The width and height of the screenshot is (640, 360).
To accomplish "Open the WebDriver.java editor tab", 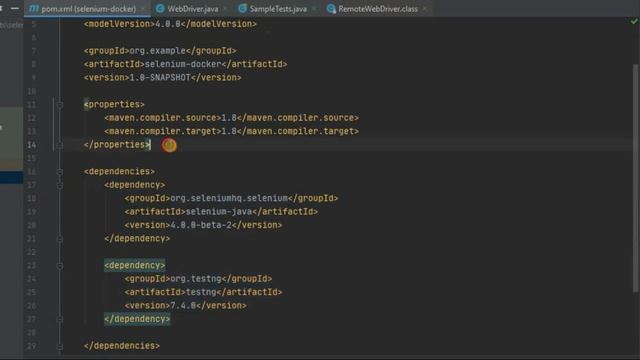I will 192,9.
